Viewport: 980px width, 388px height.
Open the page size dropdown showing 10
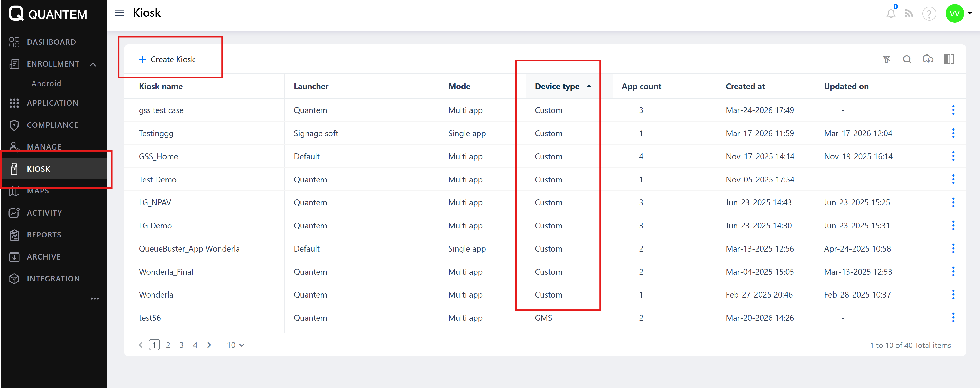(x=235, y=345)
